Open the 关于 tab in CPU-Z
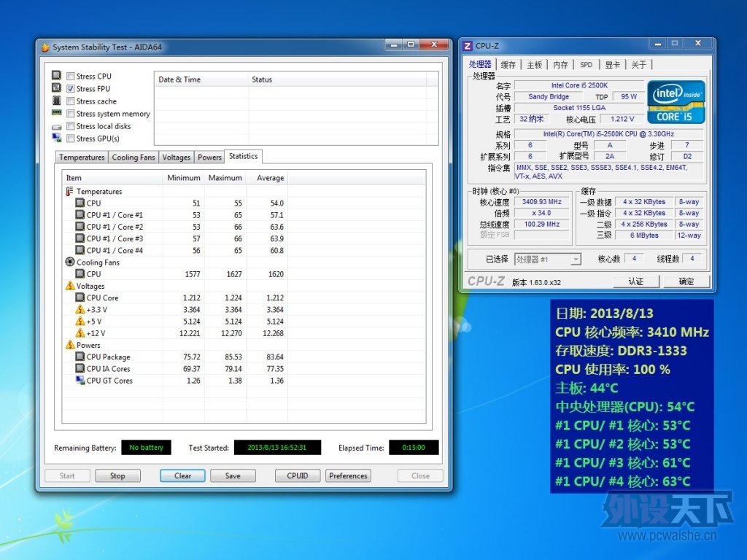Screen dimensions: 747x560 639,65
